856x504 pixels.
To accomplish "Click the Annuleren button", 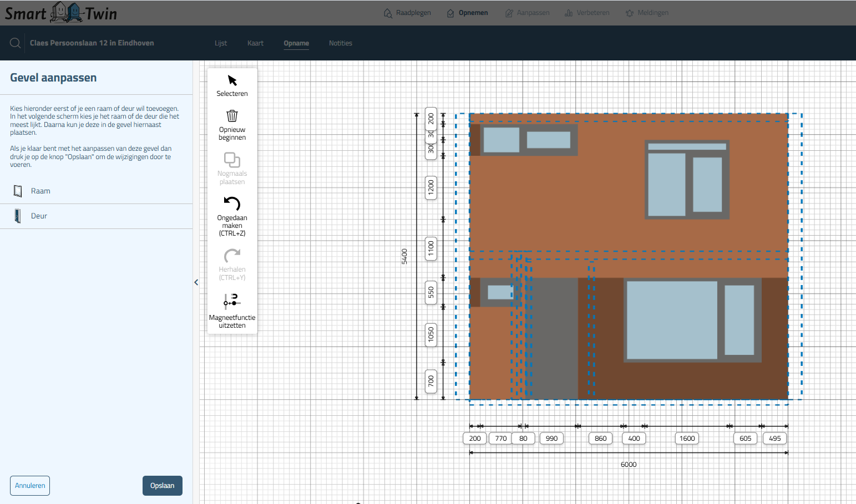I will point(30,486).
